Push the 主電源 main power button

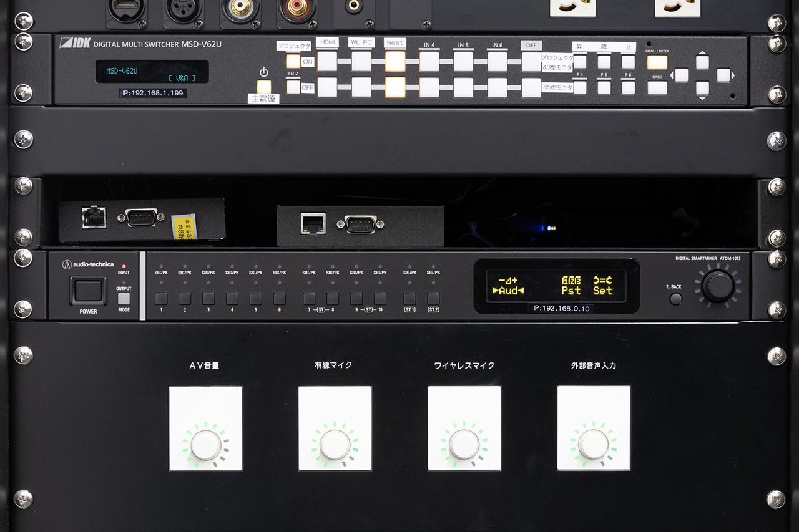coord(265,87)
